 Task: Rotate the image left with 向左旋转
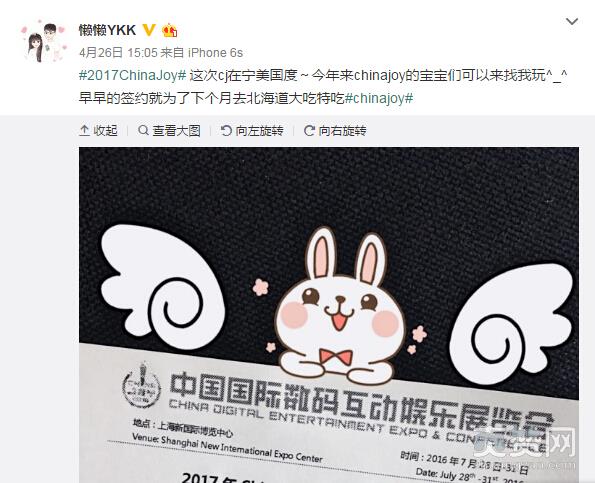252,131
